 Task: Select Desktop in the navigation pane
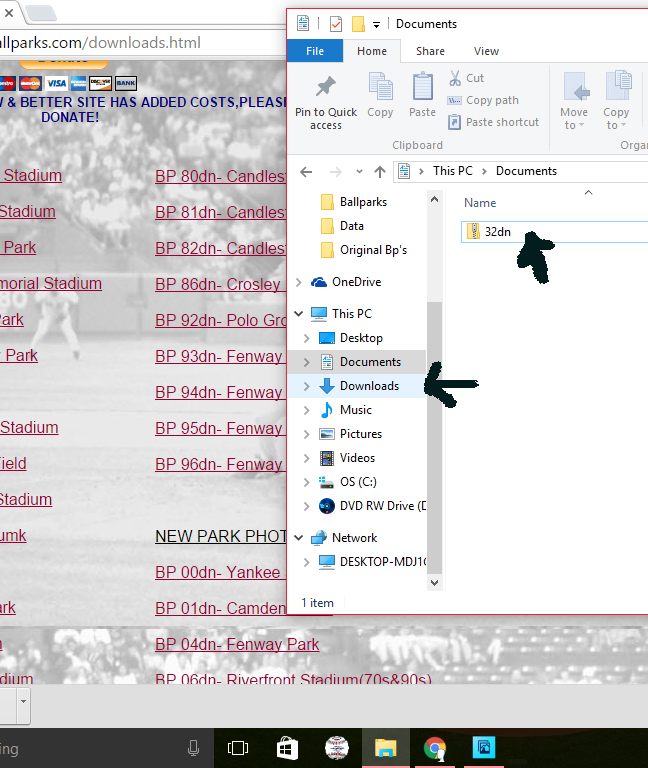[x=361, y=338]
